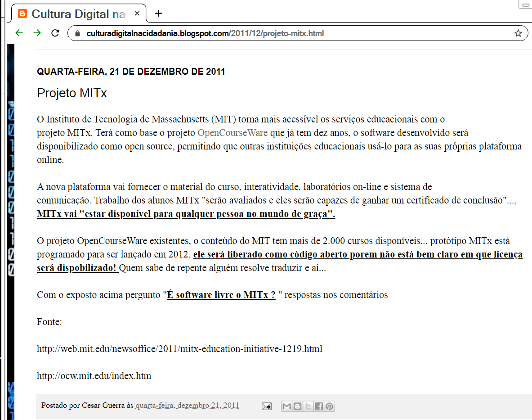Go back to the previous page

(x=19, y=33)
